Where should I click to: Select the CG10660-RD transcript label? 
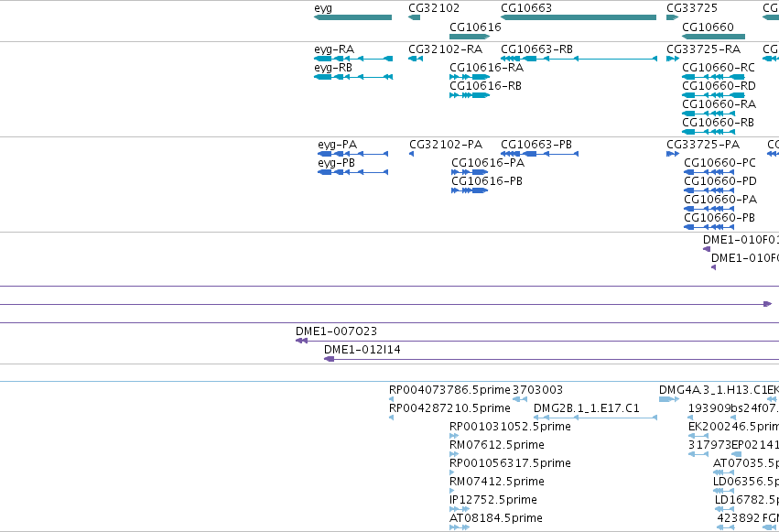[719, 86]
